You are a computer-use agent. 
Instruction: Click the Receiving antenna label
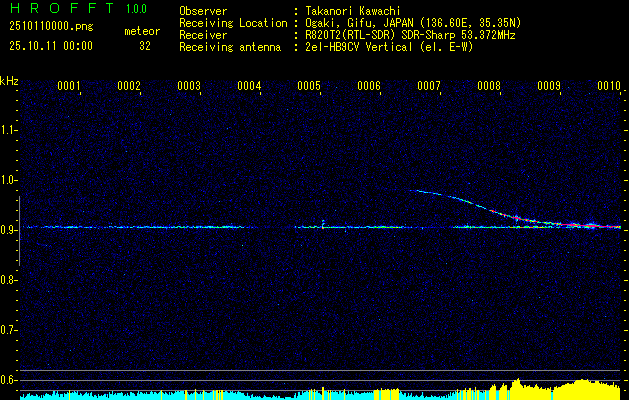230,47
